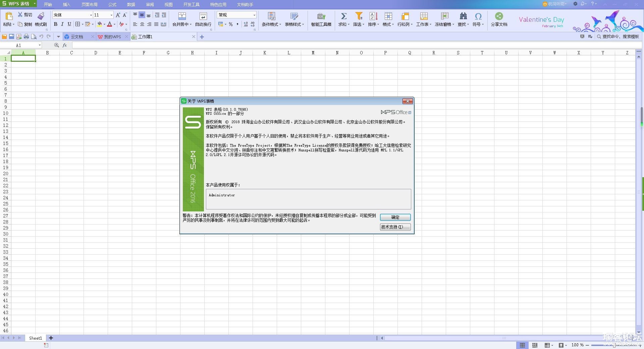
Task: Click the Sort (排序) A-Z icon
Action: (x=373, y=16)
